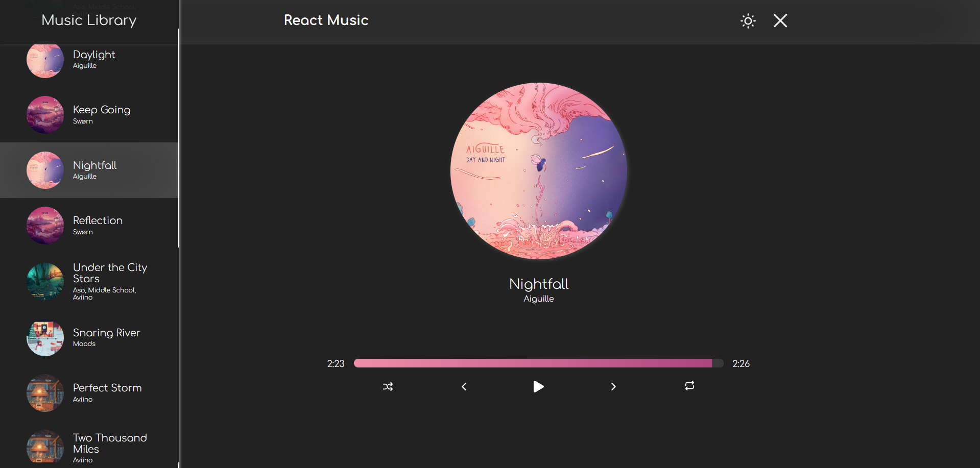Click the total duration 2:26
The image size is (980, 468).
tap(741, 364)
